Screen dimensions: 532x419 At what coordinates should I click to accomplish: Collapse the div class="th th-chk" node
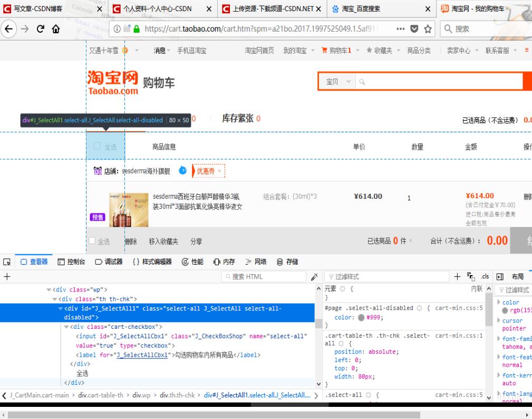55,299
